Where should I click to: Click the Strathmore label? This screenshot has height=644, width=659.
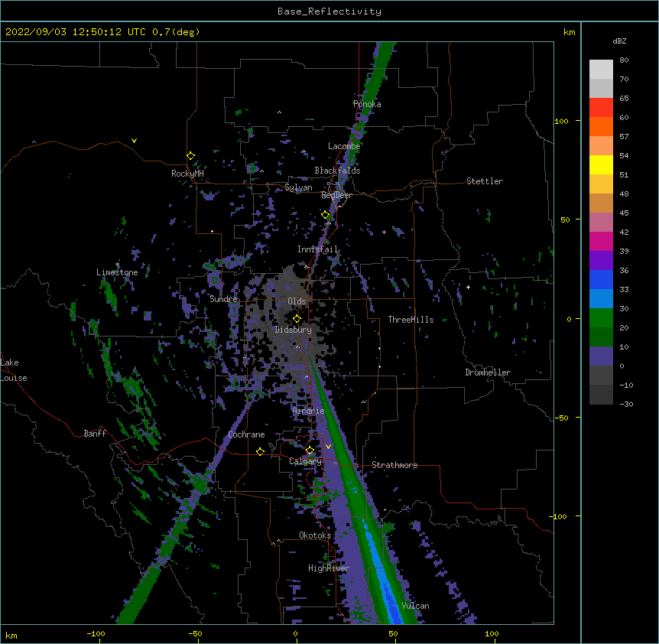pyautogui.click(x=394, y=465)
